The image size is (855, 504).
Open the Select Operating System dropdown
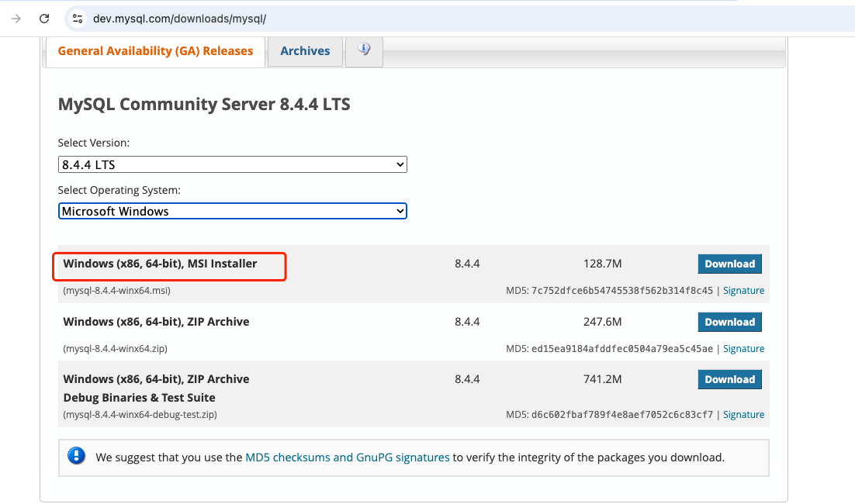click(x=232, y=211)
